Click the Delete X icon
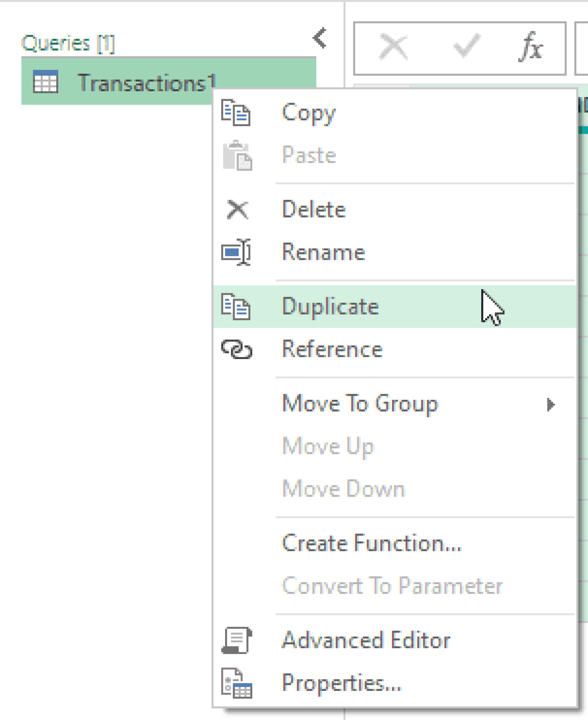This screenshot has width=588, height=720. 237,210
